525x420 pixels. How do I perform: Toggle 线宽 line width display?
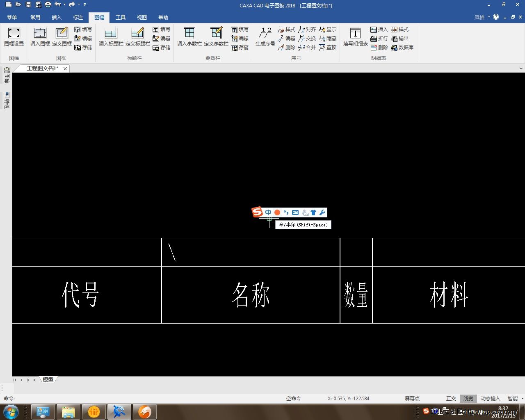pyautogui.click(x=468, y=398)
